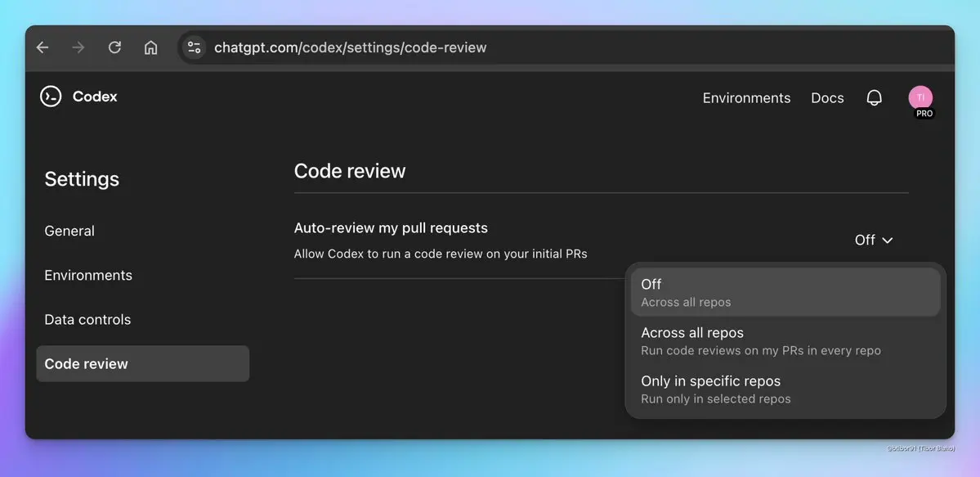
Task: Reload the page with refresh icon
Action: (x=114, y=47)
